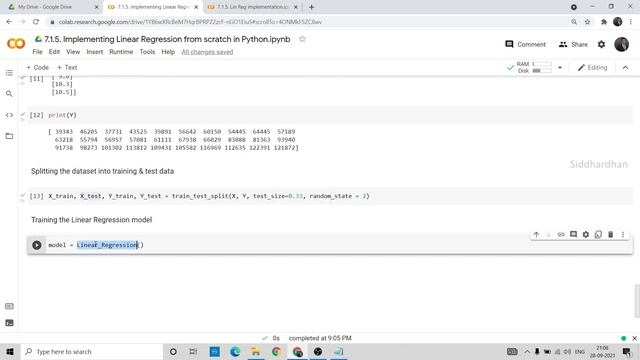Close the My Drive browser tab
This screenshot has height=360, width=640.
[x=96, y=7]
